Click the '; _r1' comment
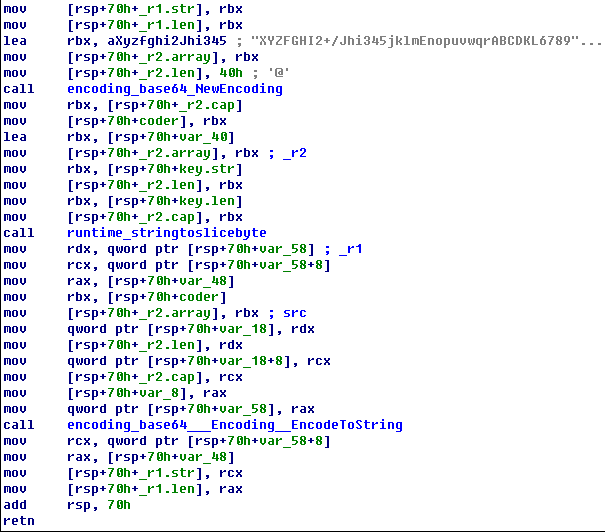The width and height of the screenshot is (605, 532). point(343,249)
